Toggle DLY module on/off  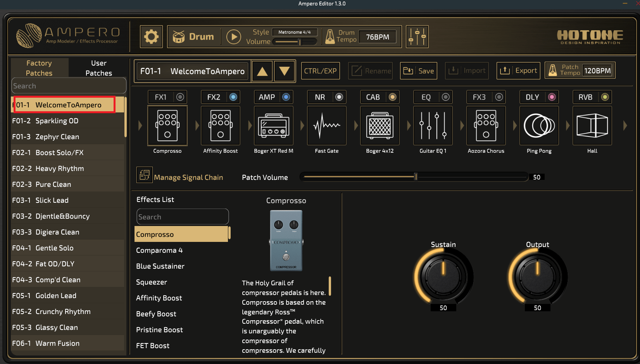click(552, 97)
